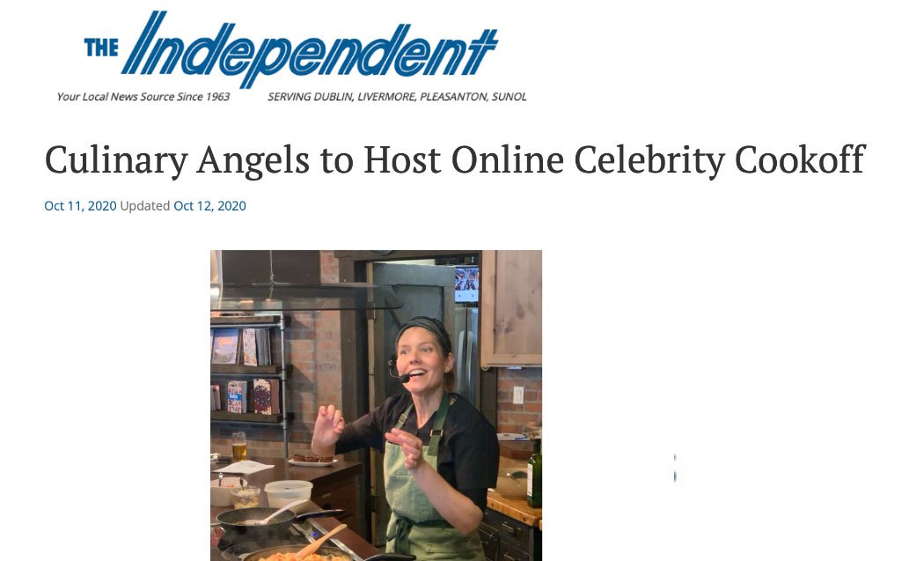This screenshot has height=561, width=924.
Task: Open the Oct 11, 2020 publish date link
Action: [x=80, y=206]
